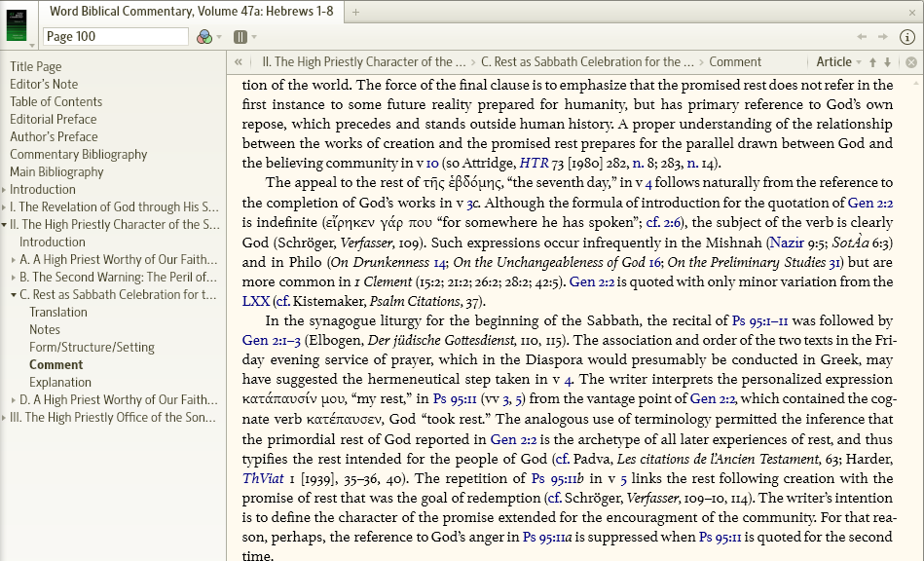924x561 pixels.
Task: Go to Table of Contents entry
Action: 55,102
